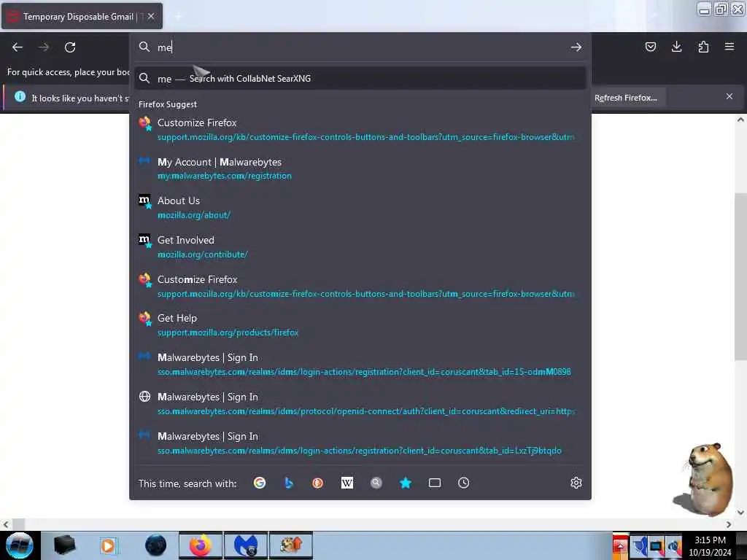Click the my.malwarebytes.com/registration URL
Screen dimensions: 747x560
coord(225,176)
